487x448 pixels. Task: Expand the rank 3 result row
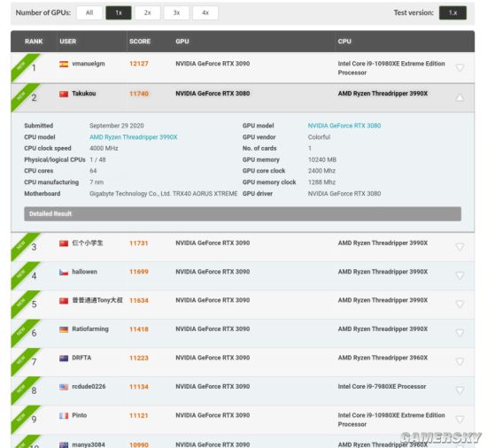(x=460, y=247)
